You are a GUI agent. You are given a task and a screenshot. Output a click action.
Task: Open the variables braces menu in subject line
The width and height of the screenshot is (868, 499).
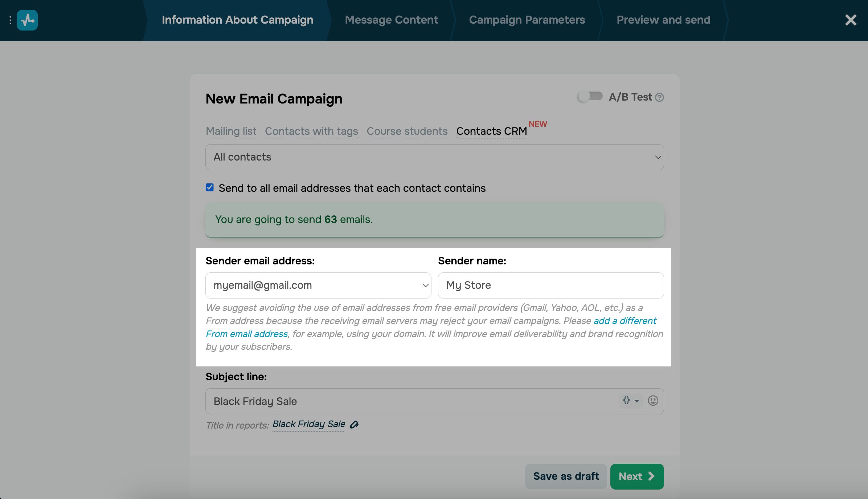coord(631,401)
